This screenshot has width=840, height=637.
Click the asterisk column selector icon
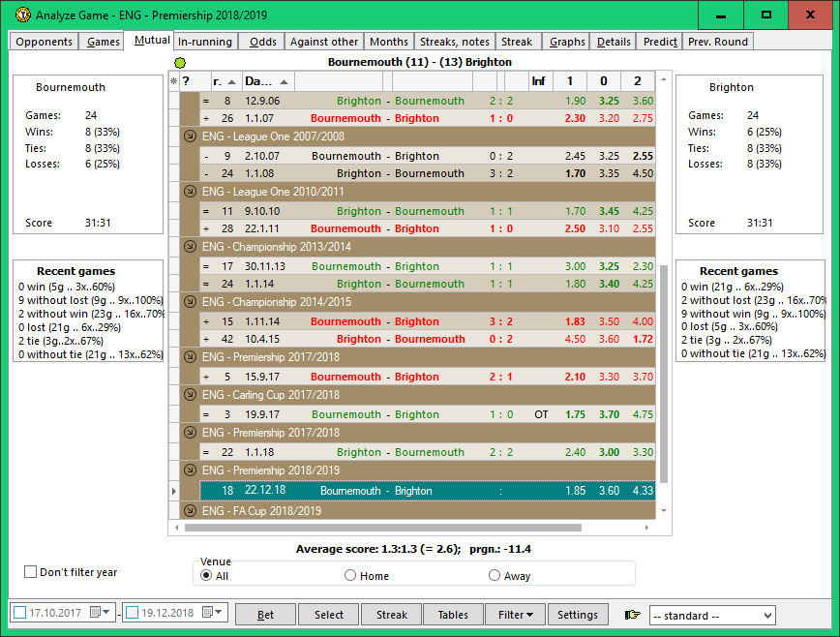pos(173,82)
